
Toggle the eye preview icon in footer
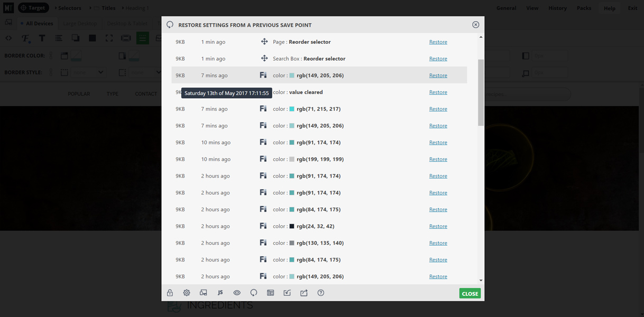237,293
